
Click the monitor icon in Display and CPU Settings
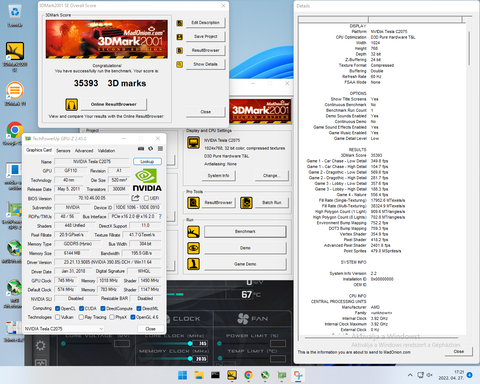(193, 143)
